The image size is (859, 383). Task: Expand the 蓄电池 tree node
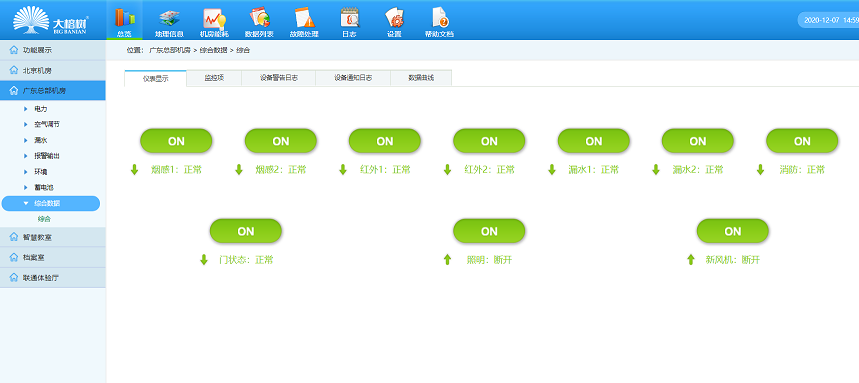pos(26,187)
